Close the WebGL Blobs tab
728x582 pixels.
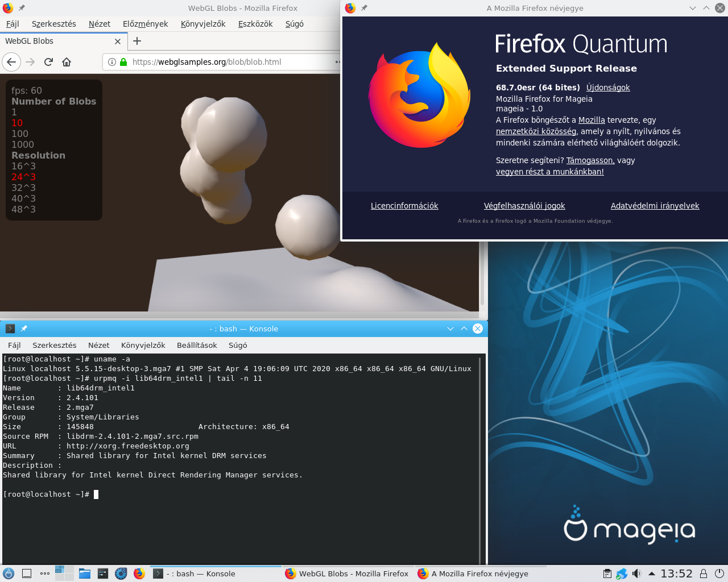[x=118, y=41]
